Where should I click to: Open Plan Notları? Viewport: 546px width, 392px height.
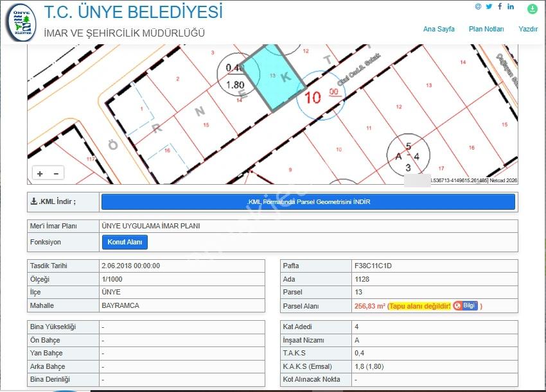[486, 30]
